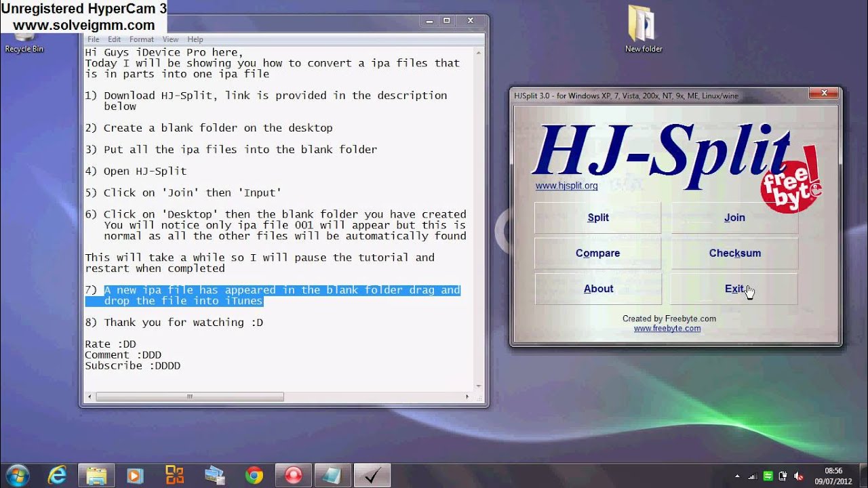Image resolution: width=868 pixels, height=488 pixels.
Task: Click the battery power plug tray icon
Action: [x=783, y=476]
